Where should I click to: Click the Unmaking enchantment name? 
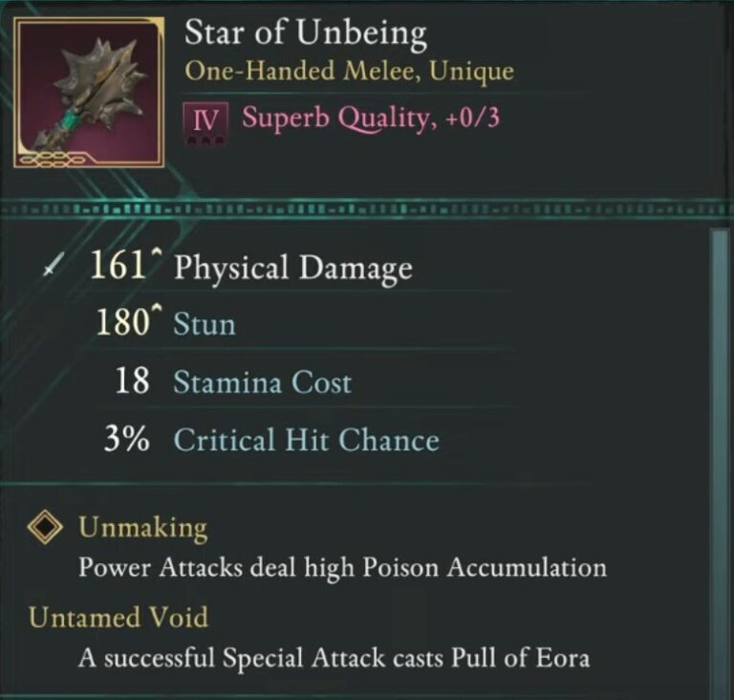tap(142, 528)
